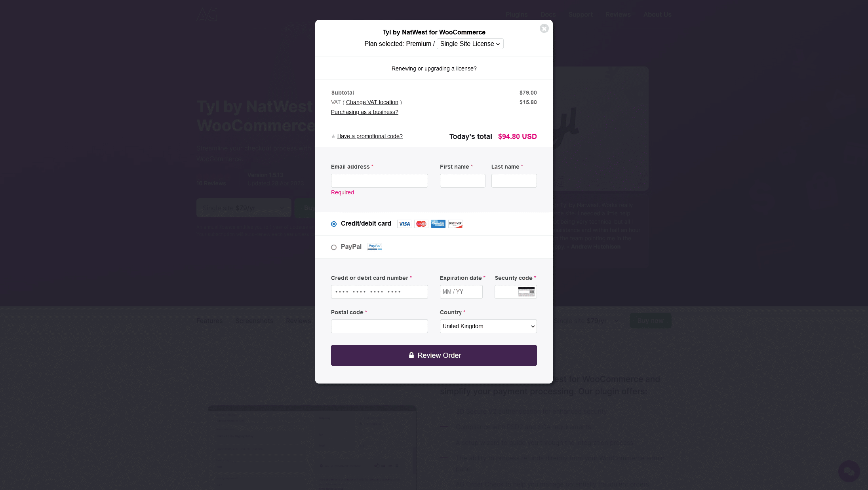Screen dimensions: 868x490
Task: Open Purchasing as a business link
Action: 365,112
